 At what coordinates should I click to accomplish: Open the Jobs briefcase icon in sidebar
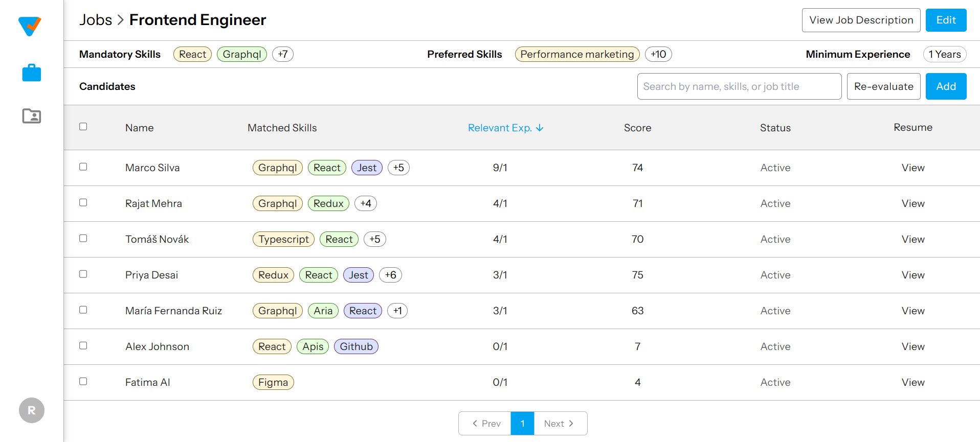click(x=32, y=73)
